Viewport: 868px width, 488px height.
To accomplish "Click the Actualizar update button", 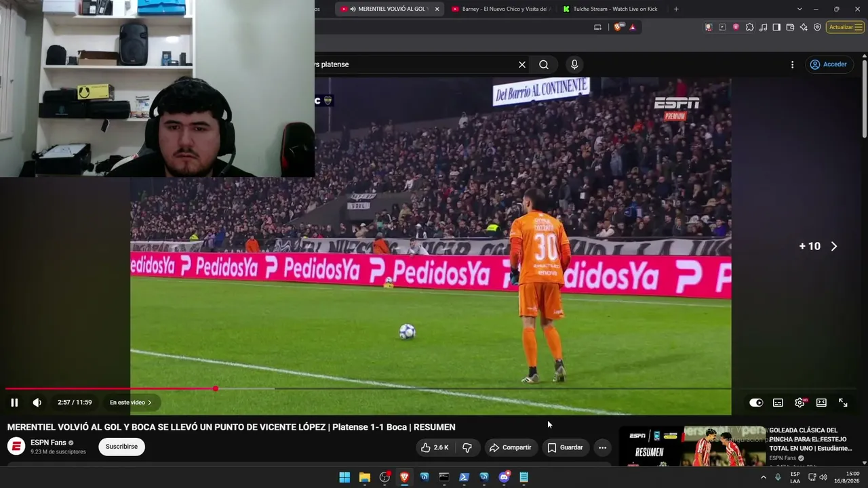I will tap(845, 27).
